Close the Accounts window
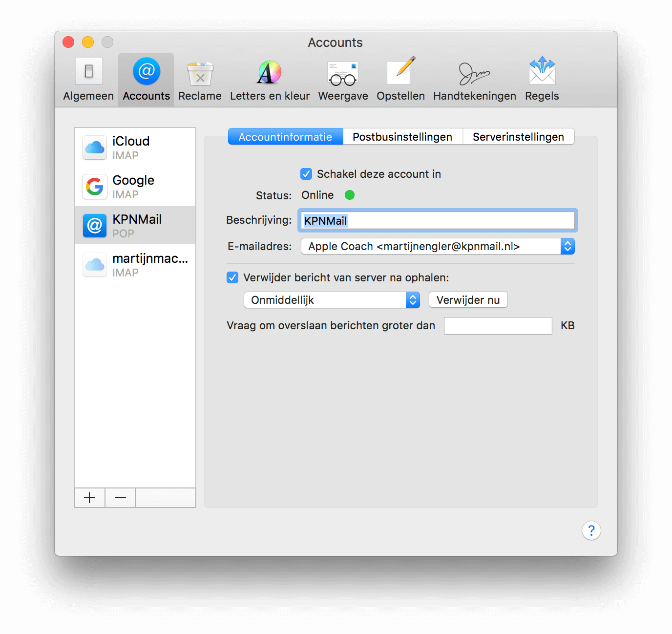Image resolution: width=672 pixels, height=634 pixels. pyautogui.click(x=68, y=42)
